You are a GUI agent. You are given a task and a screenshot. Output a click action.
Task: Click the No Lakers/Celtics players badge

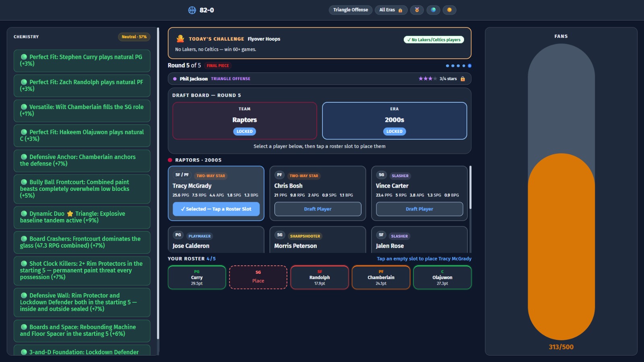tap(434, 39)
